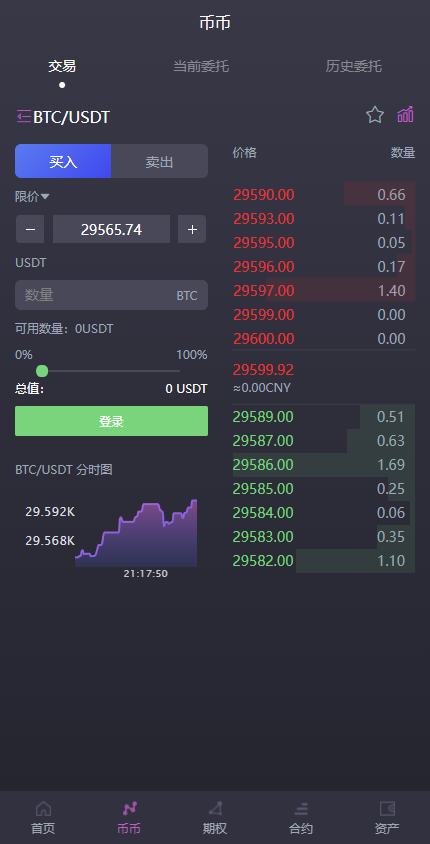Switch to the 当前委托 tab
Viewport: 430px width, 844px height.
point(201,67)
